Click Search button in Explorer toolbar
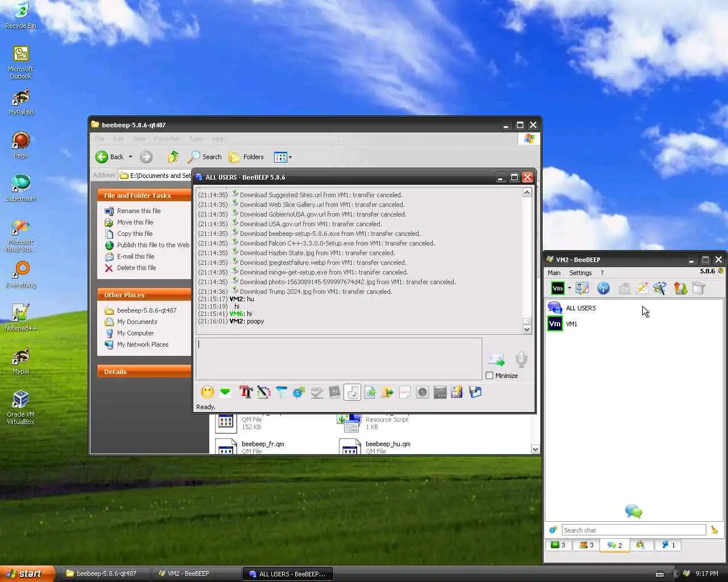728x582 pixels. point(205,157)
